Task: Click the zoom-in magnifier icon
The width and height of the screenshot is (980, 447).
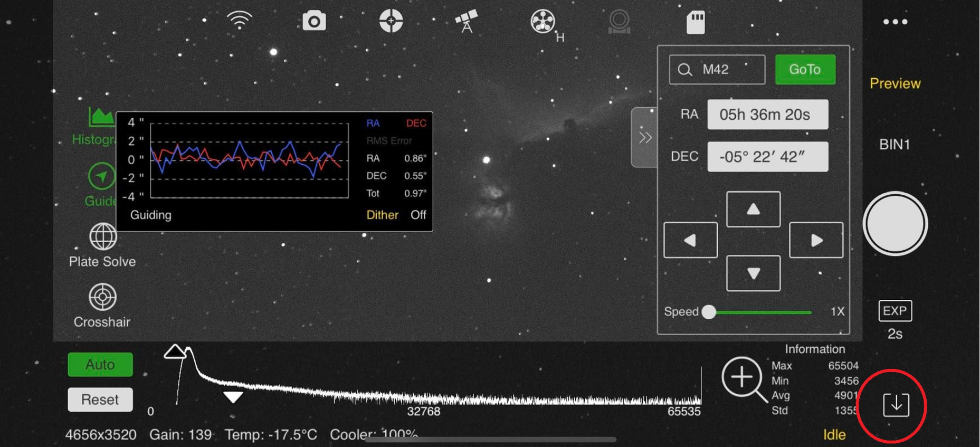Action: (x=744, y=379)
